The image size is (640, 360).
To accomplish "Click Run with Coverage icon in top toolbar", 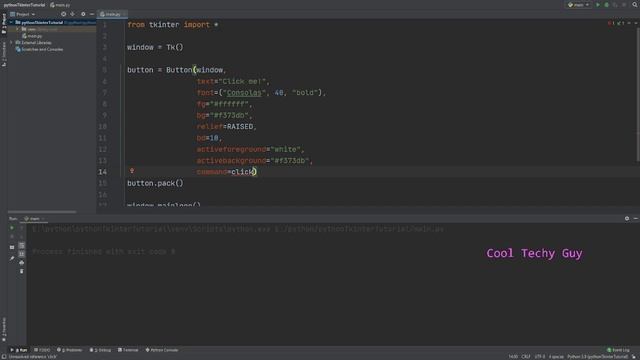I will click(x=615, y=5).
